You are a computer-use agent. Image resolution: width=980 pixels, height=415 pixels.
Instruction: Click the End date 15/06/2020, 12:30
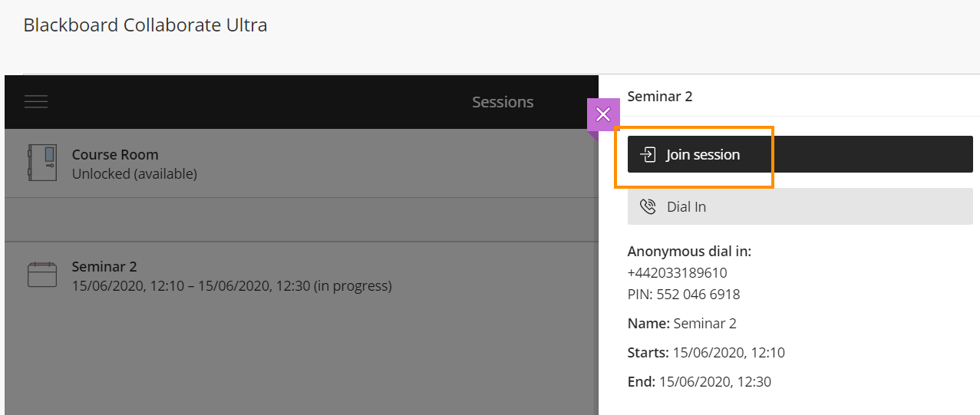pyautogui.click(x=714, y=382)
